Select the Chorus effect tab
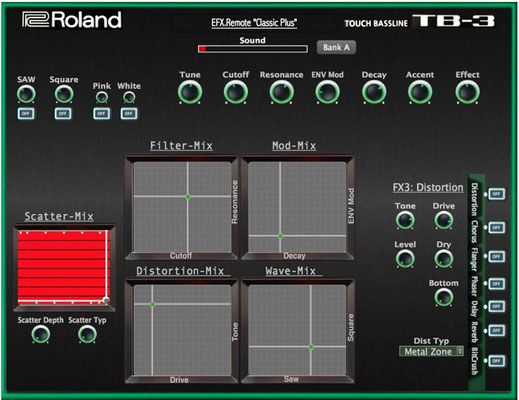Image resolution: width=519 pixels, height=400 pixels. pos(475,231)
